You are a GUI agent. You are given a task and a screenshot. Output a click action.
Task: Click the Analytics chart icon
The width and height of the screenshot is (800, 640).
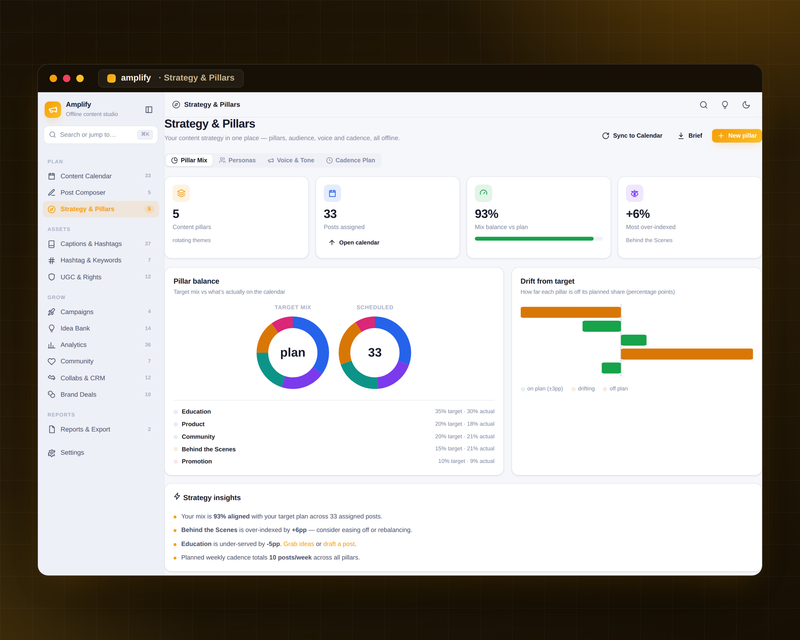(x=52, y=345)
